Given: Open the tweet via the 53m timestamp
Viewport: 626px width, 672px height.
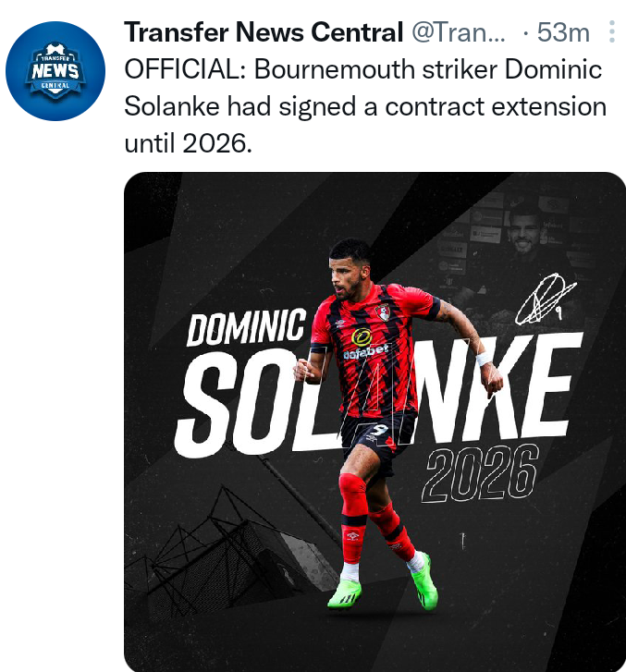Looking at the screenshot, I should point(563,32).
